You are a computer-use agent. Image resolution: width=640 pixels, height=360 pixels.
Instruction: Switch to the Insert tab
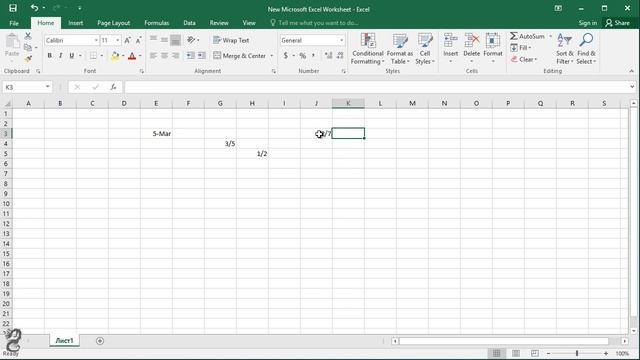[76, 23]
